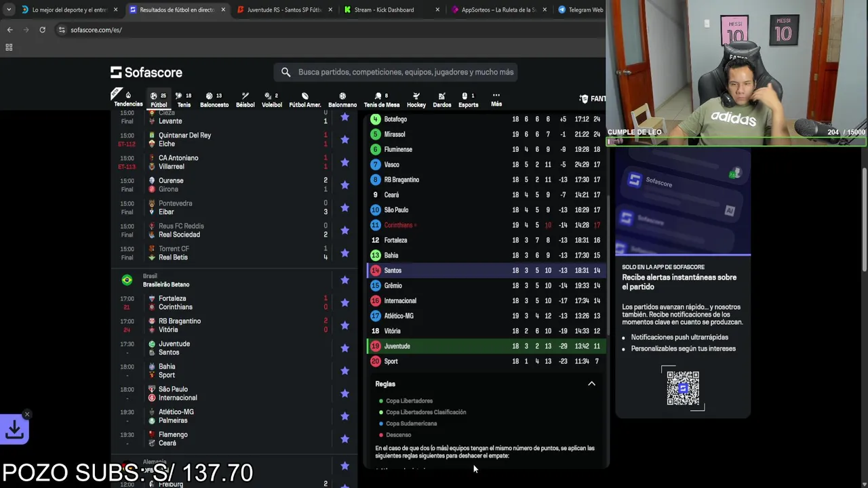This screenshot has width=868, height=488.
Task: Click the Sofascore logo
Action: click(146, 73)
